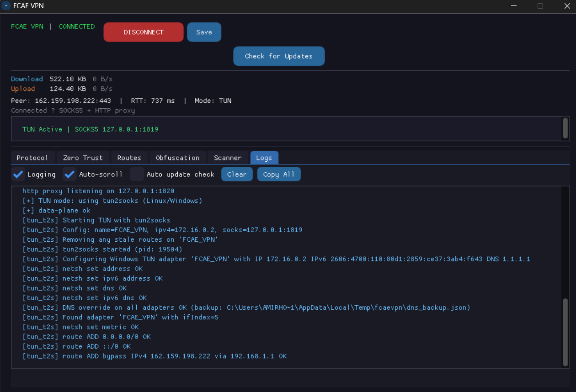Click the Mode: TUN text
Screen dimensions: 576x392
coord(213,101)
